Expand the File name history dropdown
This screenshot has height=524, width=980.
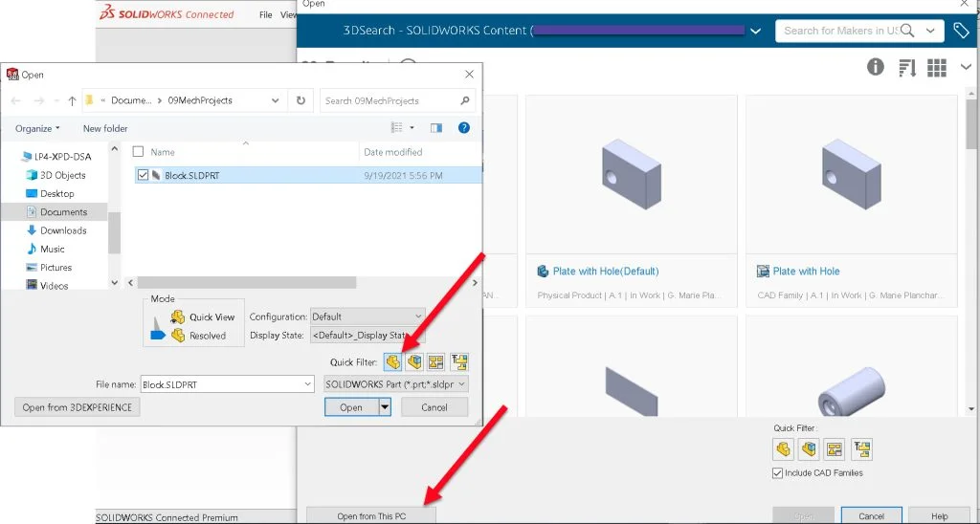[x=307, y=384]
